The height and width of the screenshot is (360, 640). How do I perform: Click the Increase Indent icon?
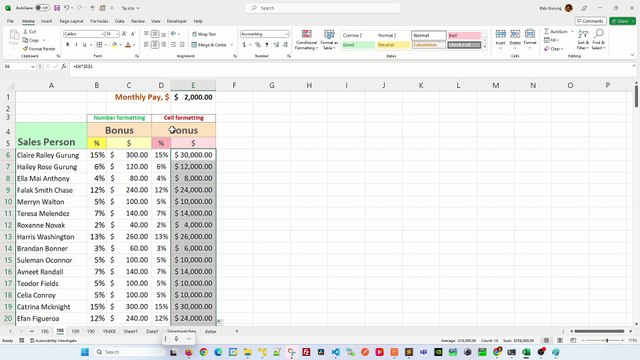click(182, 44)
